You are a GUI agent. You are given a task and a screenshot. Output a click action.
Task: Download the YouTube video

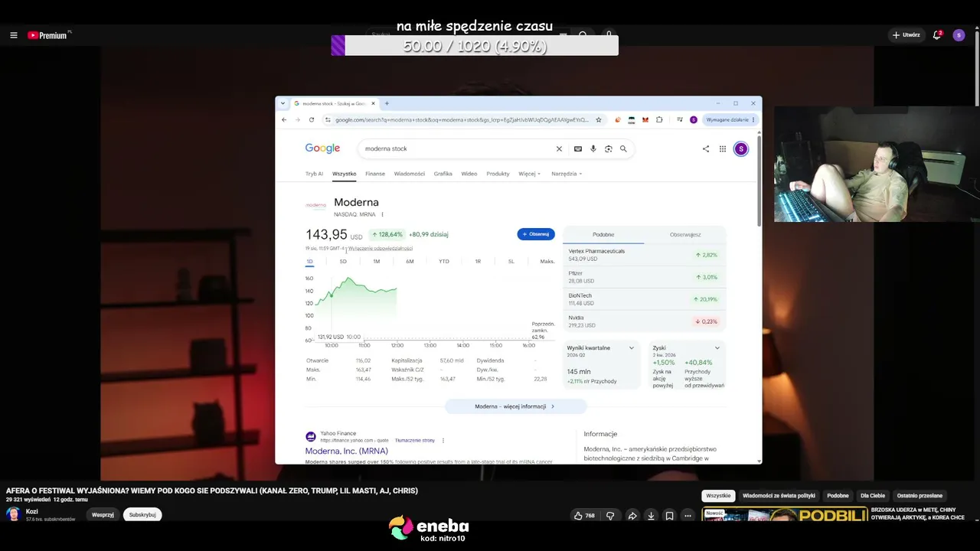point(651,516)
